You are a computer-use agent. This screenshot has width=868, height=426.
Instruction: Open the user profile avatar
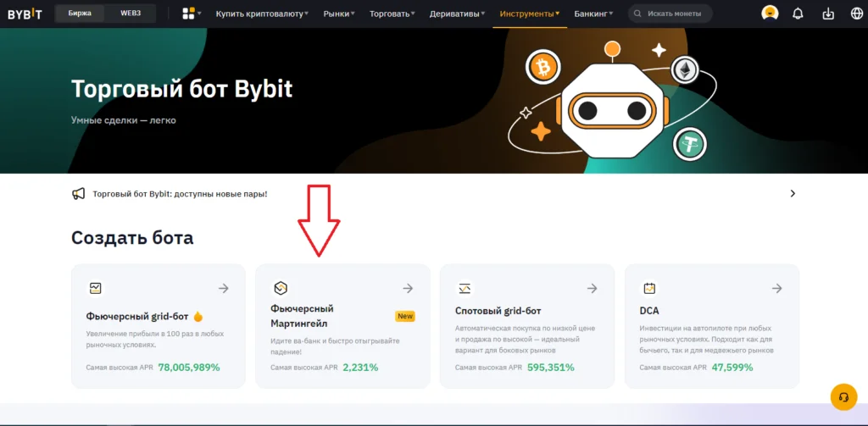click(x=770, y=14)
